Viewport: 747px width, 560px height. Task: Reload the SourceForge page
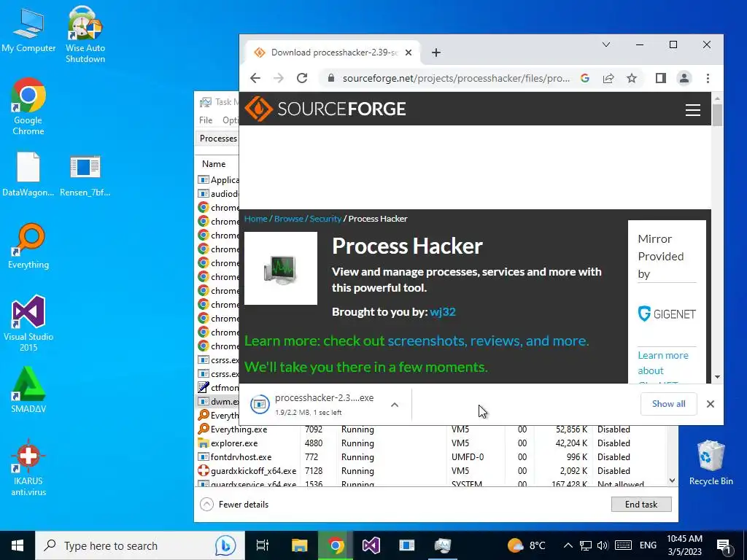[302, 78]
